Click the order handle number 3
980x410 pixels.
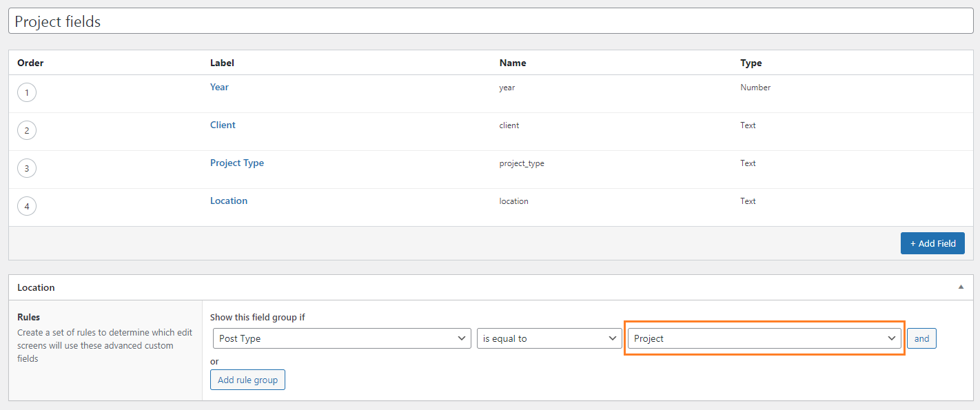click(x=27, y=168)
